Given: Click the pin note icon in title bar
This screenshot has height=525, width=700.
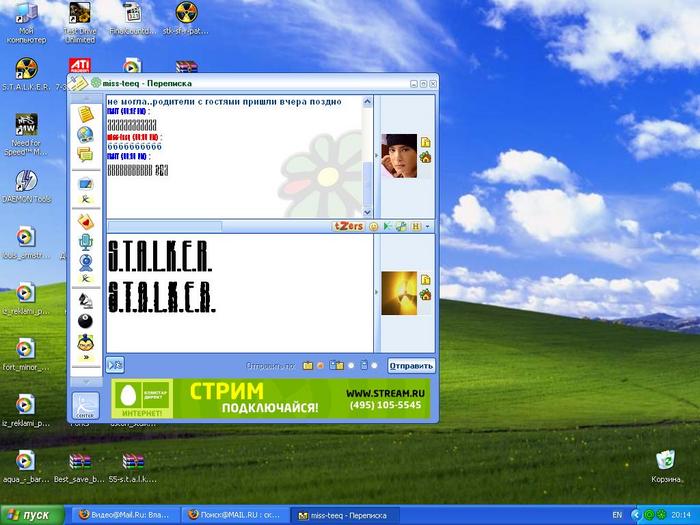Looking at the screenshot, I should pos(78,83).
